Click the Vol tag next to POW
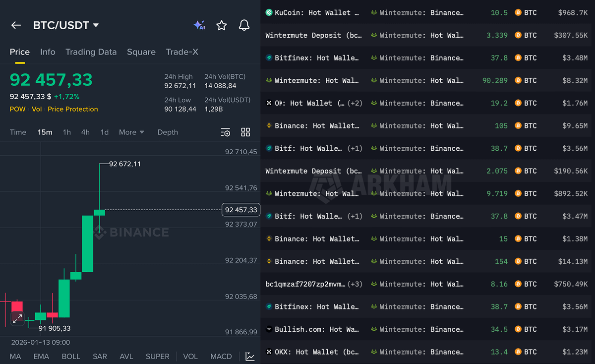This screenshot has width=595, height=364. [x=37, y=109]
